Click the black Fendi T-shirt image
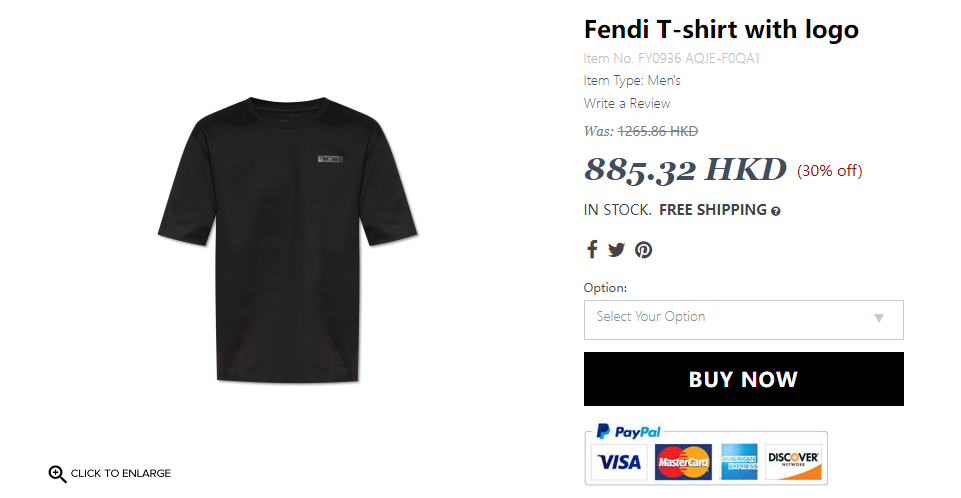Screen dimensions: 961x498 coord(288,240)
